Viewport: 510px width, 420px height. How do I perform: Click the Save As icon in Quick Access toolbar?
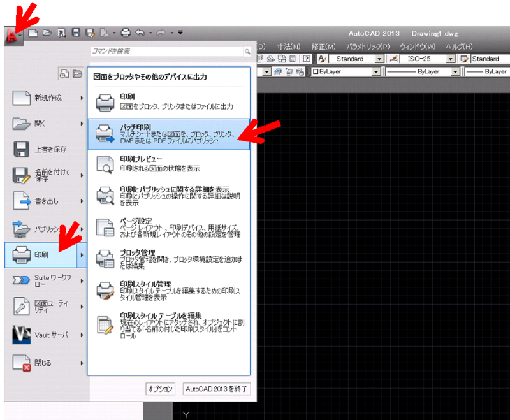[90, 33]
